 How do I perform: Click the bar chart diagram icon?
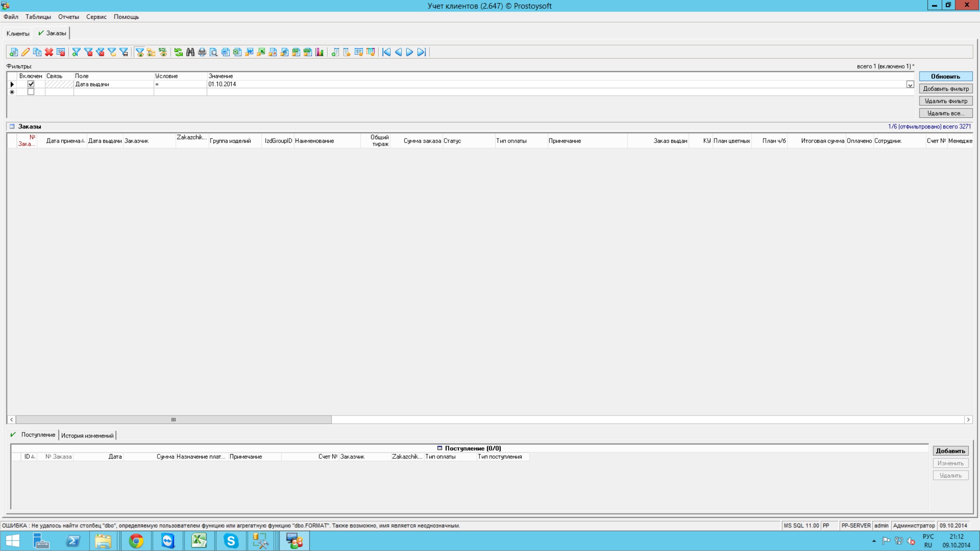[x=319, y=52]
